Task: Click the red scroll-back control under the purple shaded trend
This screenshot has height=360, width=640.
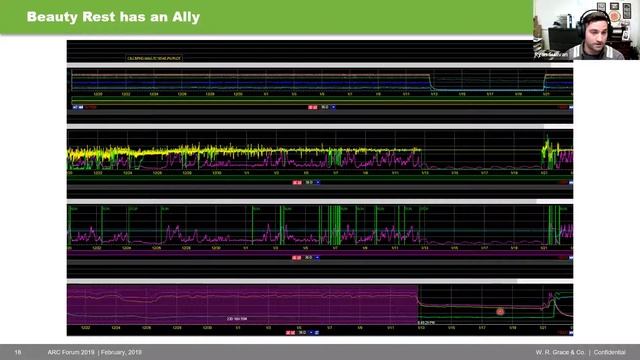Action: point(290,333)
